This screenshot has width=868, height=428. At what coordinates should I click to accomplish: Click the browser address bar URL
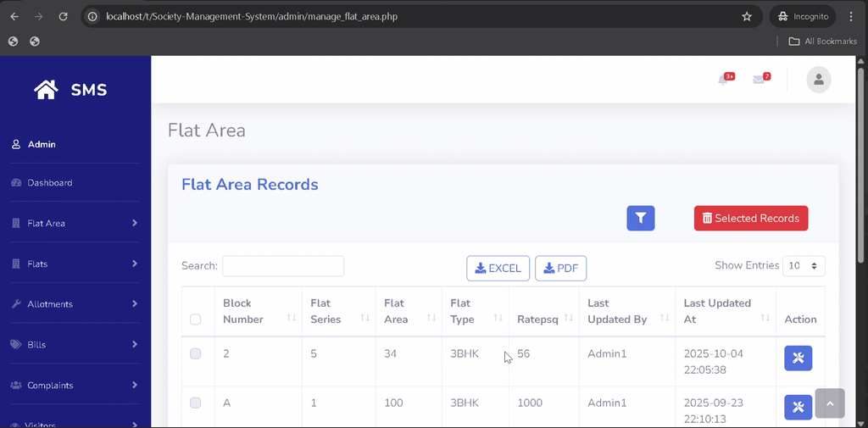252,17
